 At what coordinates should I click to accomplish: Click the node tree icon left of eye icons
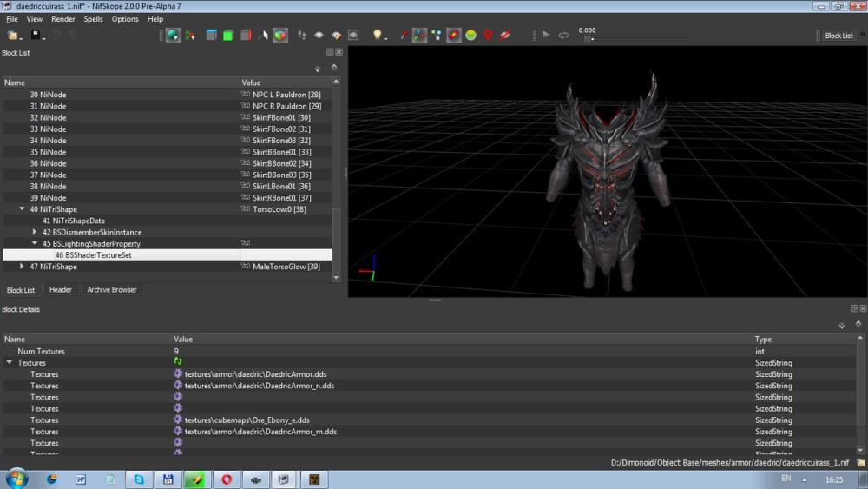click(x=302, y=36)
